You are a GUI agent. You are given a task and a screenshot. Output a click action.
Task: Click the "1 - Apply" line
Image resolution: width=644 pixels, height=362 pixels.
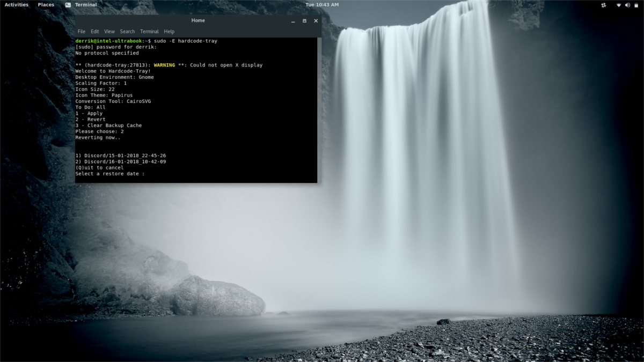click(x=89, y=113)
